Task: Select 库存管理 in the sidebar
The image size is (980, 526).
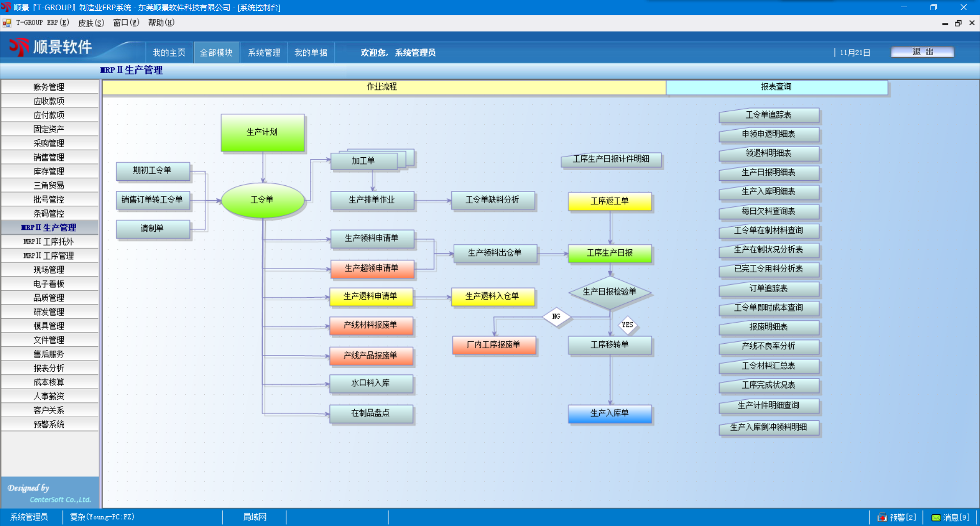Action: 49,172
